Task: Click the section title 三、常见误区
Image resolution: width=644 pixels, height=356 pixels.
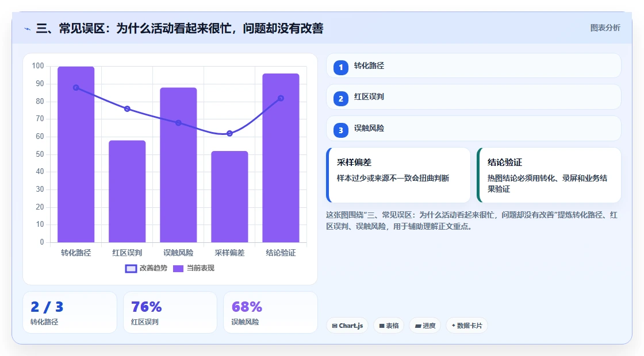Action: [179, 28]
